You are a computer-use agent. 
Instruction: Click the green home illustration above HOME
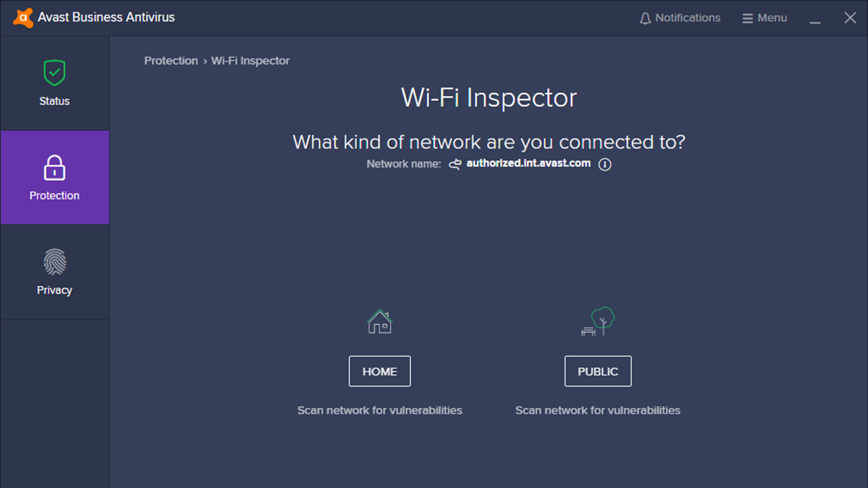(x=379, y=321)
